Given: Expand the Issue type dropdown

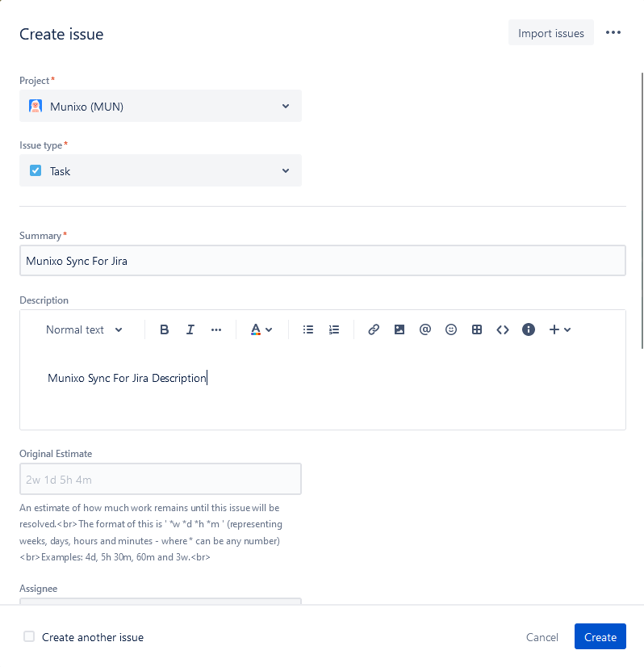Looking at the screenshot, I should [160, 170].
